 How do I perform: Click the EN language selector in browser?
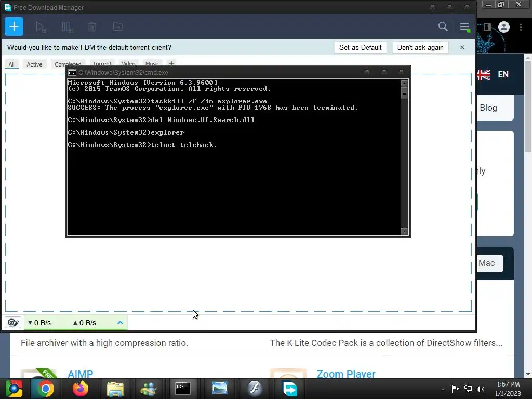[503, 74]
